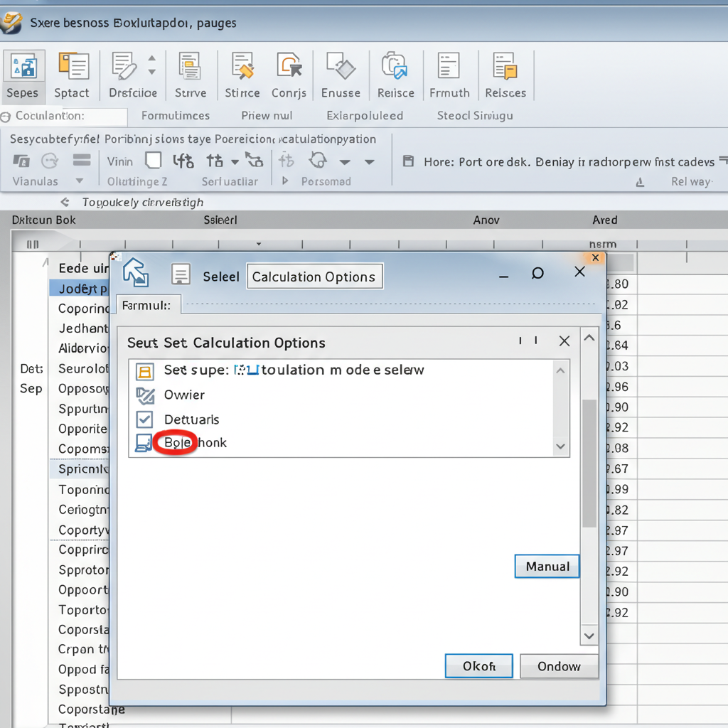Click the sort icon with dropdown arrow
The height and width of the screenshot is (728, 728).
215,161
